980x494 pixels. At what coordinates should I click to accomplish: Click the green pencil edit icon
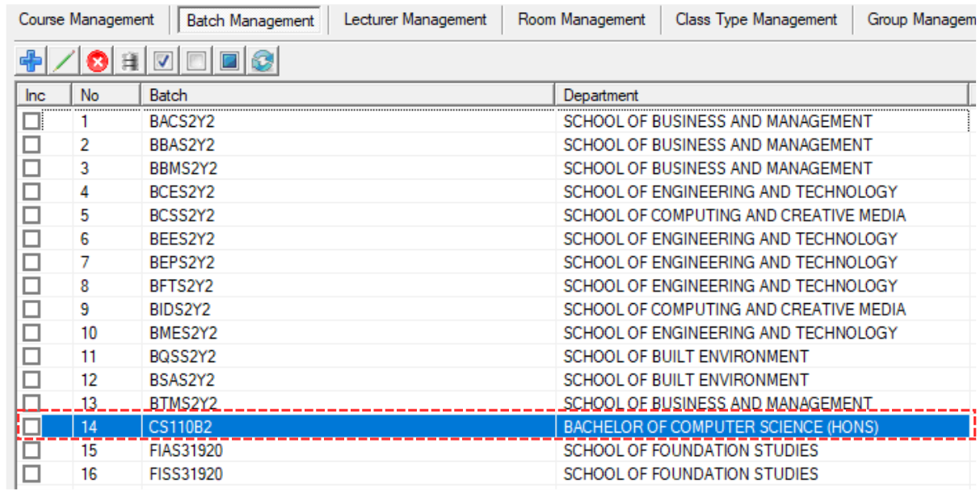tap(65, 61)
